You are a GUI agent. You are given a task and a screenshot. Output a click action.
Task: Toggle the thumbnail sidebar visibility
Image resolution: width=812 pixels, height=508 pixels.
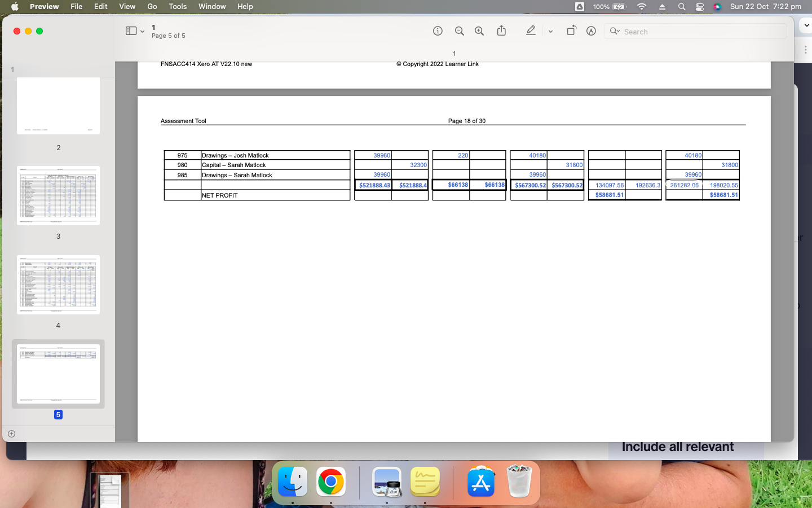pos(130,31)
